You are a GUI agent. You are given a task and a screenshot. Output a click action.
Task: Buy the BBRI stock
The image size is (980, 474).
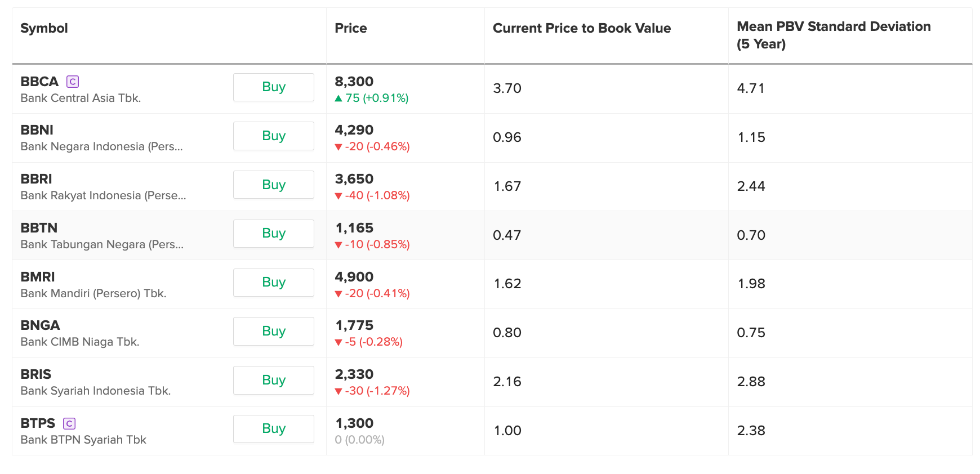coord(274,185)
